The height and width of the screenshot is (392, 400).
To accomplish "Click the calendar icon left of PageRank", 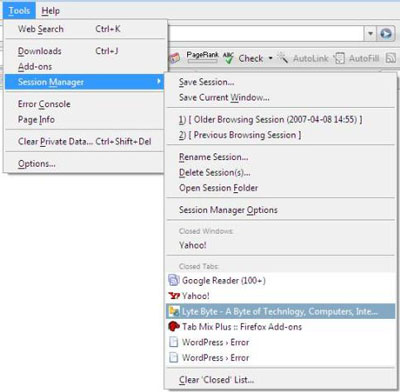I will pyautogui.click(x=175, y=58).
